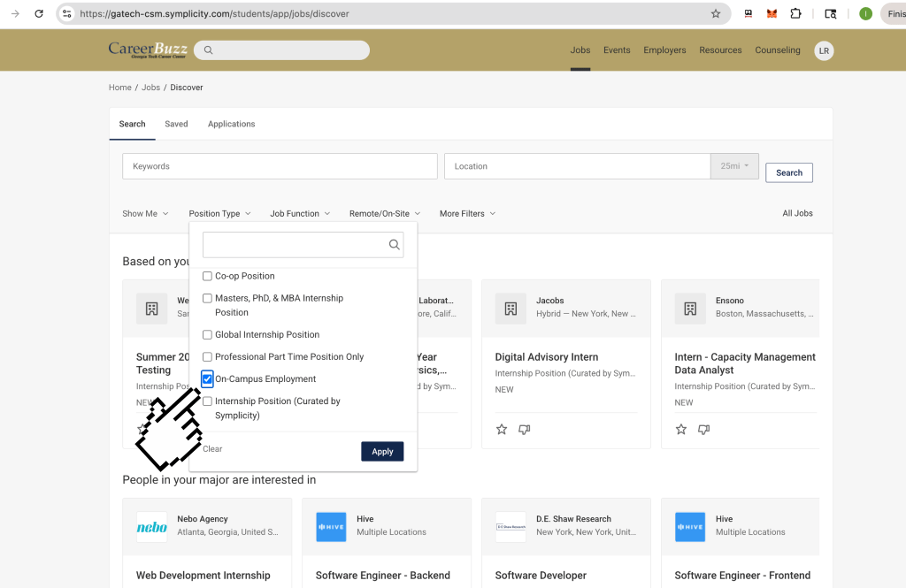Focus the Location input field
This screenshot has width=906, height=588.
pyautogui.click(x=577, y=166)
